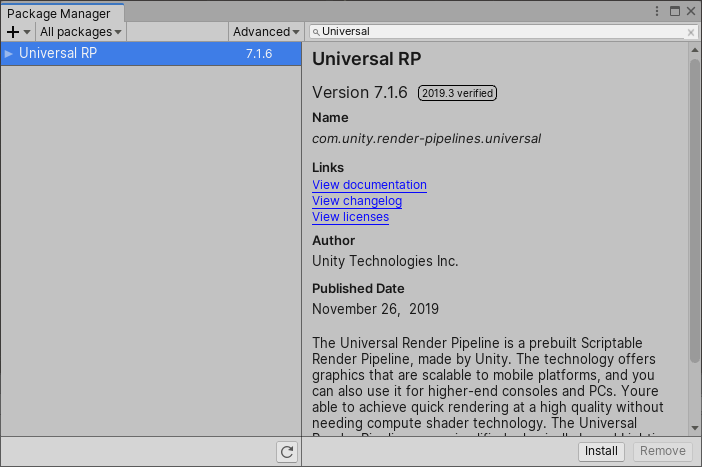Click the details panel vertical scrollbar thumb
The height and width of the screenshot is (467, 702).
pos(694,210)
